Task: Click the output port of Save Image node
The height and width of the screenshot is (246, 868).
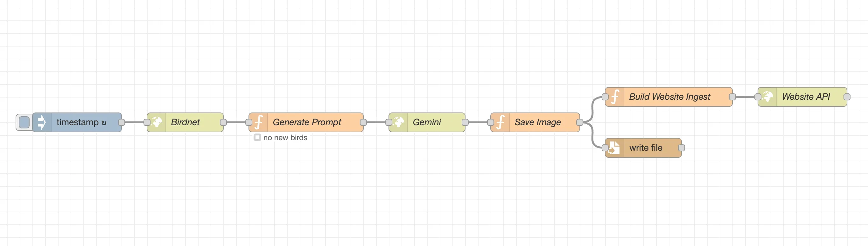Action: 579,122
